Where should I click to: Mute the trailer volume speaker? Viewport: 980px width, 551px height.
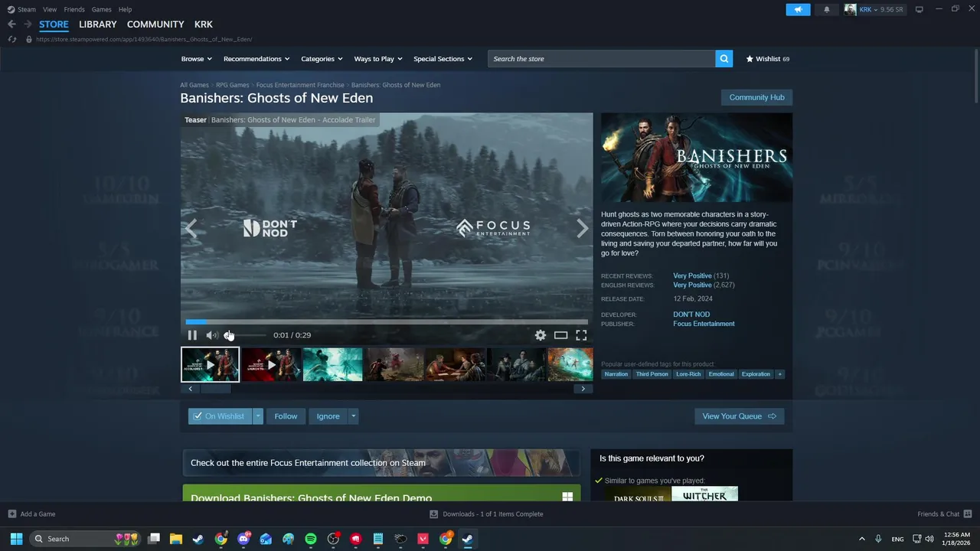211,335
